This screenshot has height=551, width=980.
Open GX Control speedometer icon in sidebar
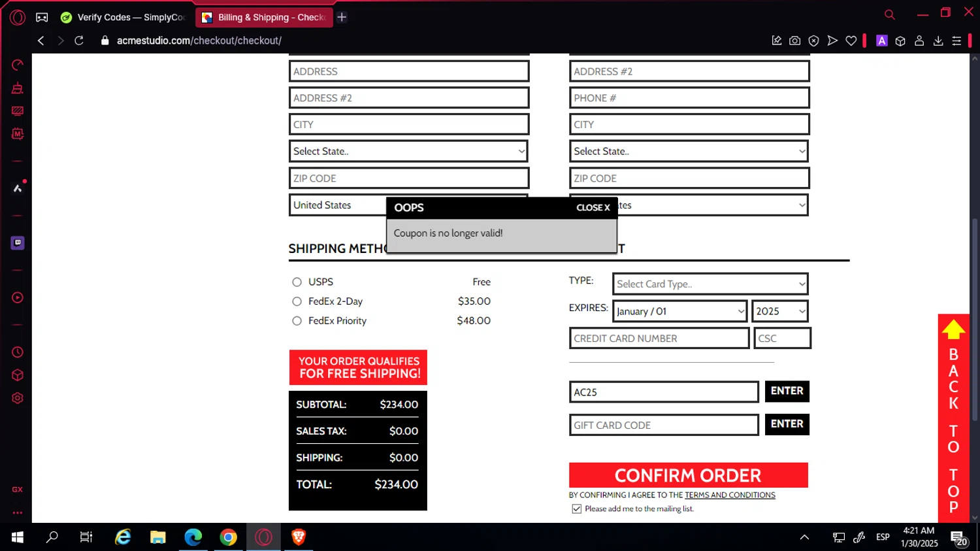click(18, 65)
